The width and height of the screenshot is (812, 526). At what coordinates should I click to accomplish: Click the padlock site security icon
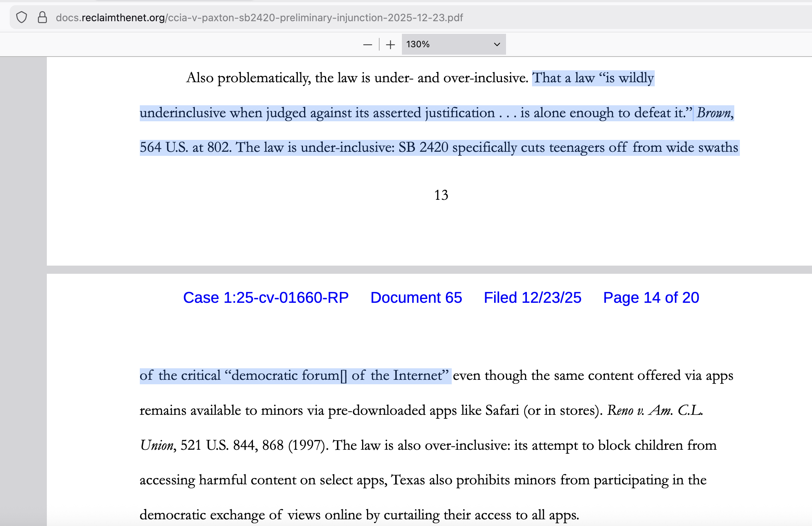pos(42,17)
